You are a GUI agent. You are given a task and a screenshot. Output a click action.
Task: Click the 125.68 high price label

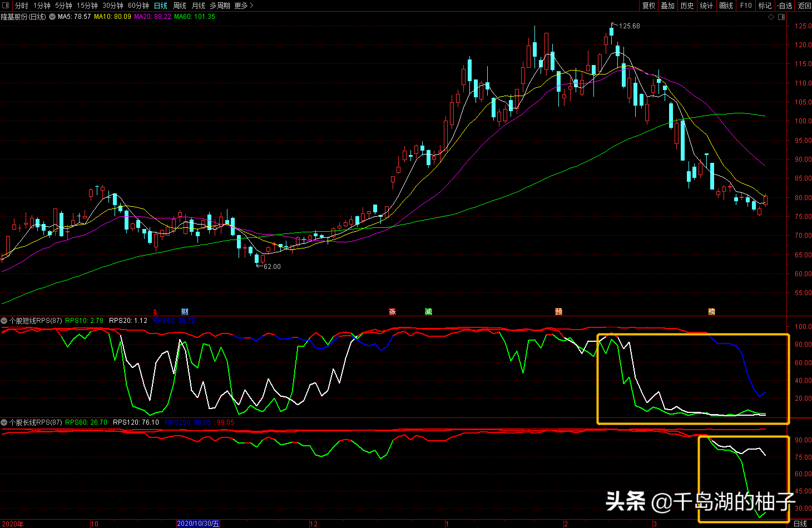(630, 26)
